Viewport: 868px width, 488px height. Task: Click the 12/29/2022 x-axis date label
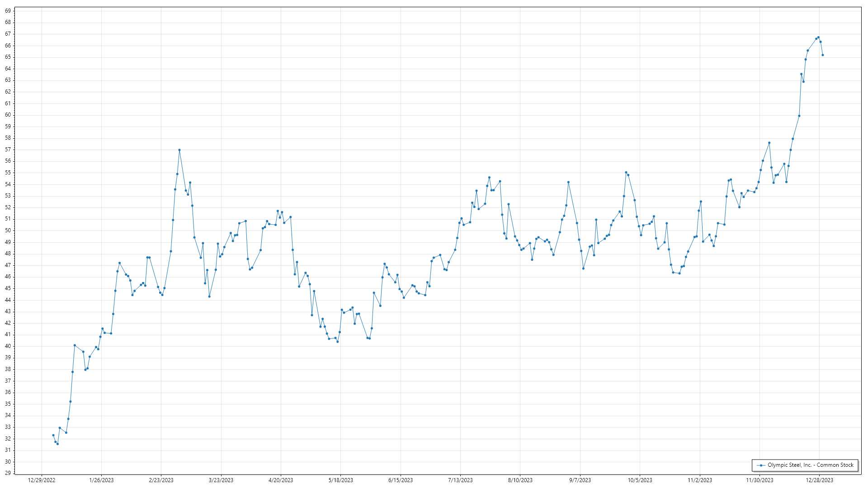click(x=42, y=480)
